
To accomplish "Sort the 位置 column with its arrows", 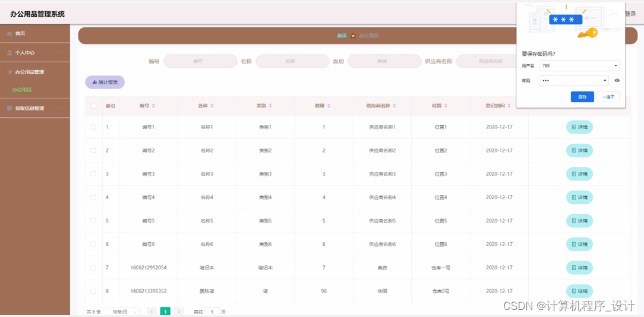I will pos(446,106).
